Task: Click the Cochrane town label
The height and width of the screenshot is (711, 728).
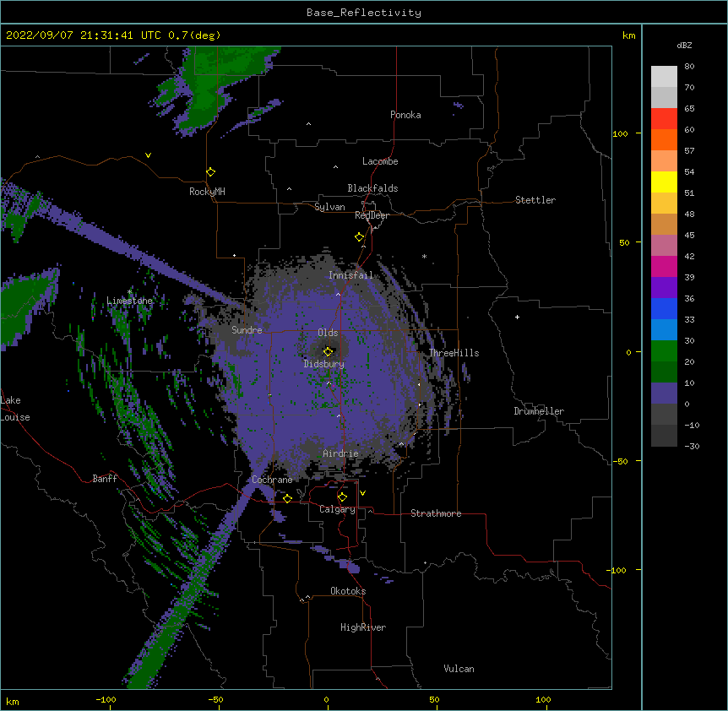Action: click(272, 480)
